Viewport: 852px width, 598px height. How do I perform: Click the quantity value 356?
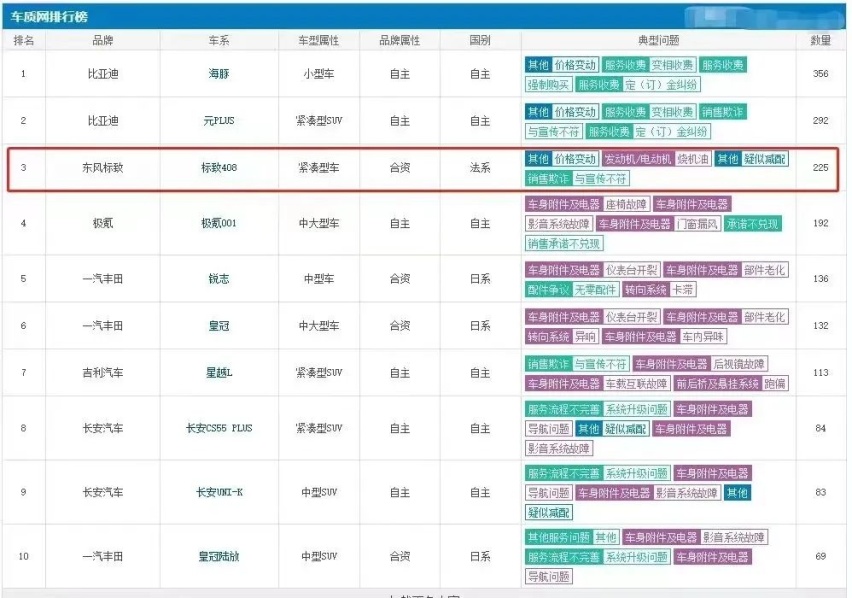coord(820,73)
